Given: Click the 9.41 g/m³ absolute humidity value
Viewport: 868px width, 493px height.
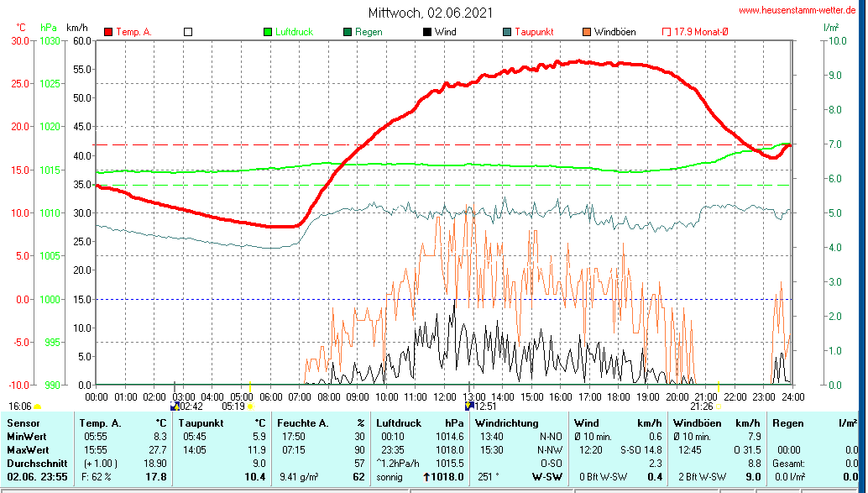Looking at the screenshot, I should (299, 476).
